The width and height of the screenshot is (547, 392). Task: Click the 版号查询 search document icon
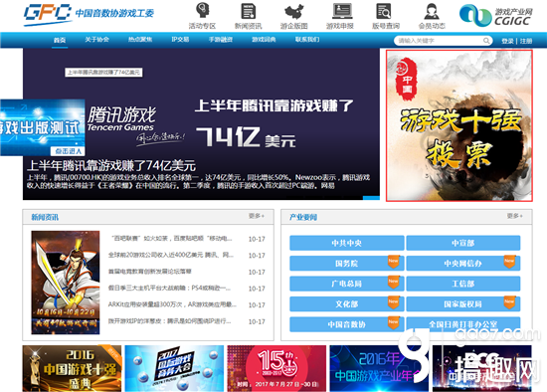tap(384, 11)
